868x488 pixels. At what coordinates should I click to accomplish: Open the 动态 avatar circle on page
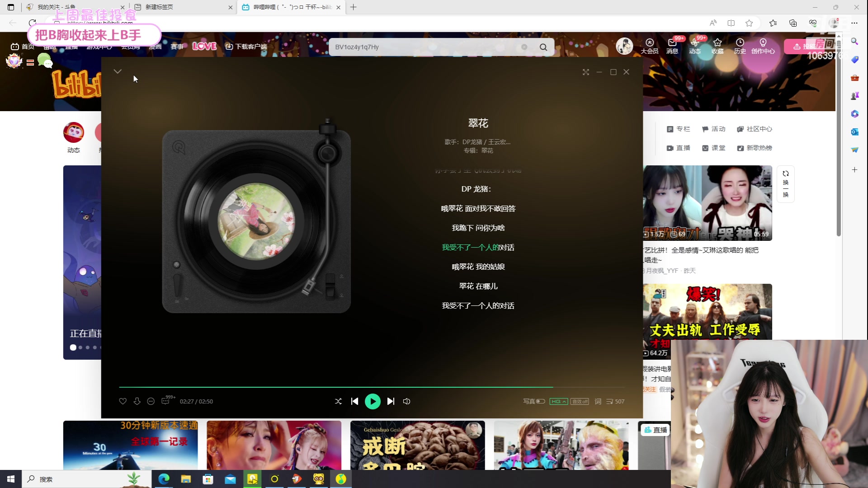pyautogui.click(x=74, y=132)
